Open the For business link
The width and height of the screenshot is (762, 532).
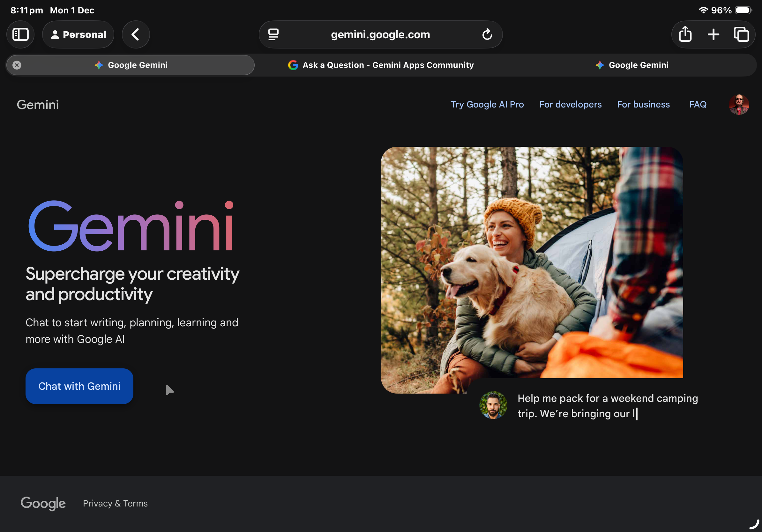(643, 105)
